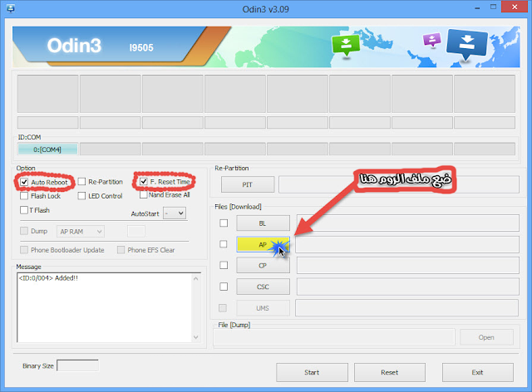The image size is (532, 392).
Task: Click the Message log scroll up arrow
Action: click(x=196, y=279)
